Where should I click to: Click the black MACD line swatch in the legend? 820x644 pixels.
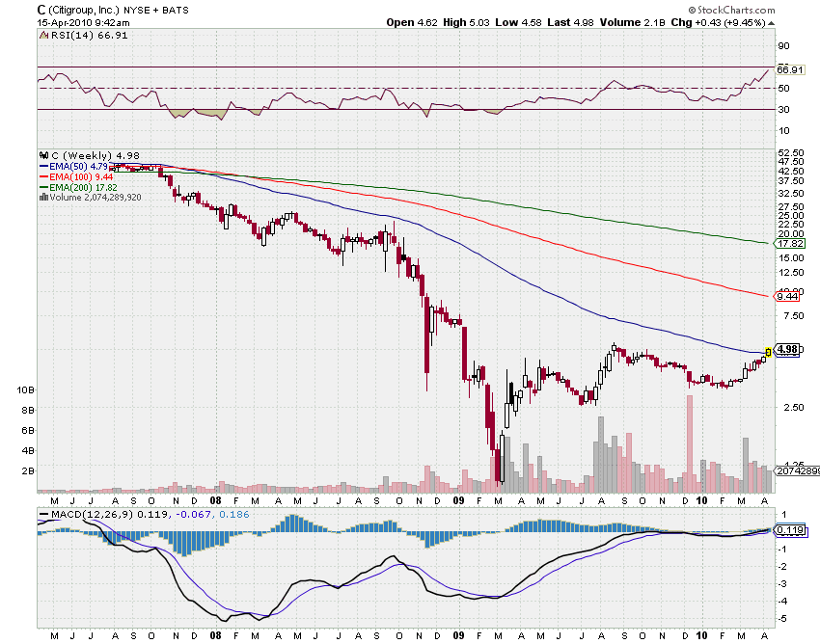[44, 515]
